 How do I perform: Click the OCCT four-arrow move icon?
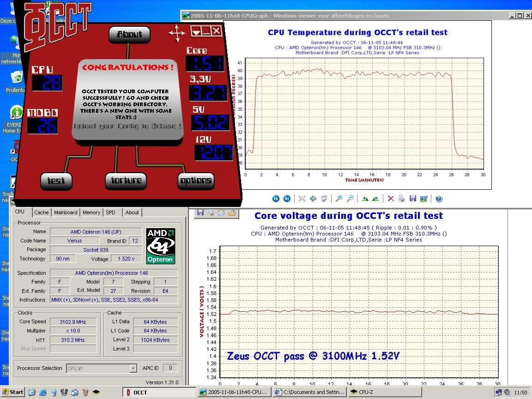[177, 34]
